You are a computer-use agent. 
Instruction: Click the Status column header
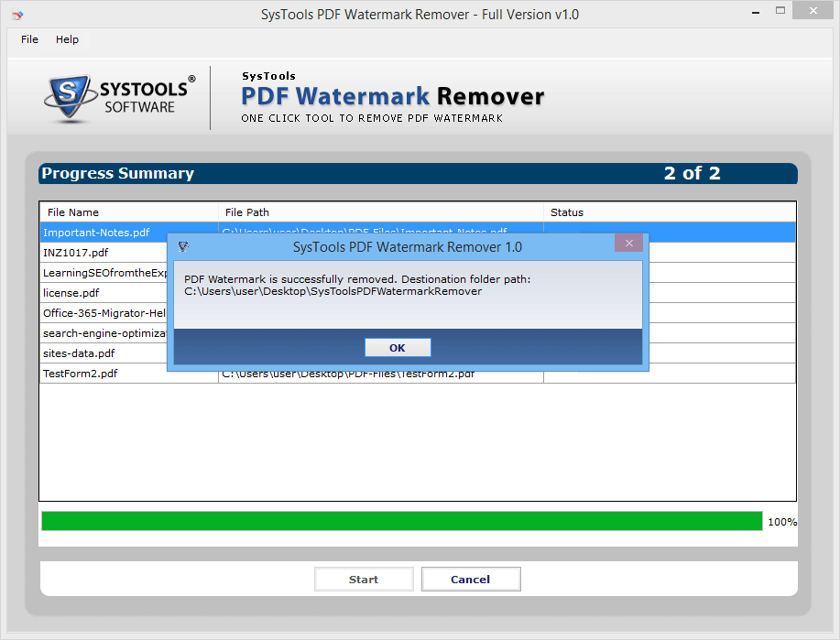[567, 212]
